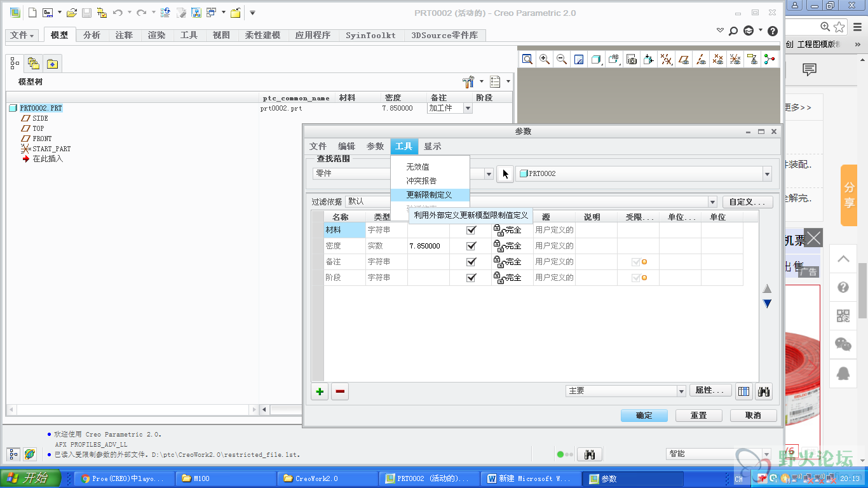
Task: Zoom out on the graphics view
Action: tap(562, 59)
